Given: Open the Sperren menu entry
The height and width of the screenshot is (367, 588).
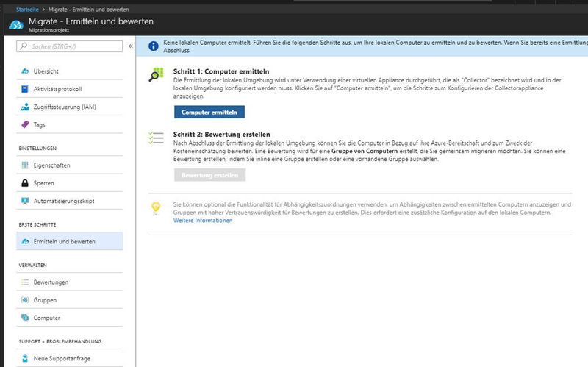Looking at the screenshot, I should pyautogui.click(x=70, y=183).
